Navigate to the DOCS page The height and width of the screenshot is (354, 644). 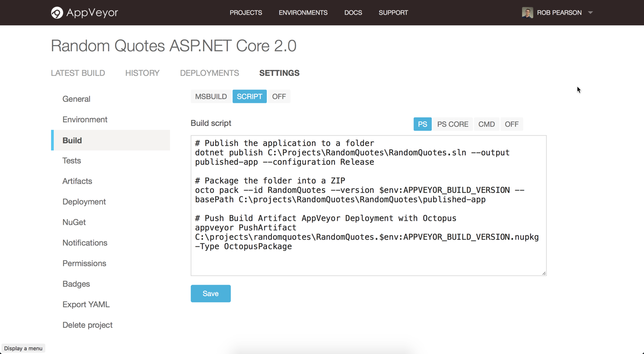pyautogui.click(x=353, y=13)
